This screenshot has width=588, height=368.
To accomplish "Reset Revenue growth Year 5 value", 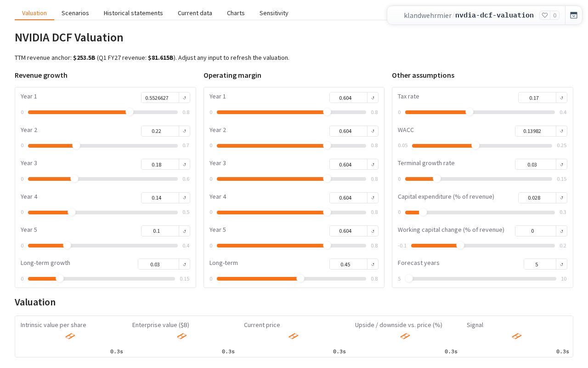I will click(185, 231).
